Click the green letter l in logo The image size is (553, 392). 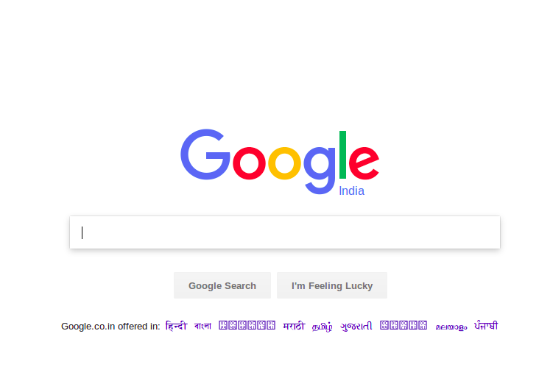[342, 154]
